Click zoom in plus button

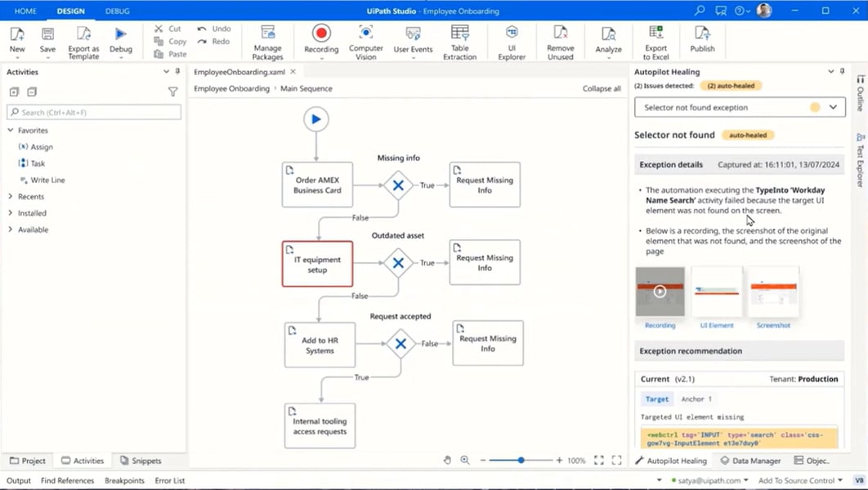click(x=559, y=460)
